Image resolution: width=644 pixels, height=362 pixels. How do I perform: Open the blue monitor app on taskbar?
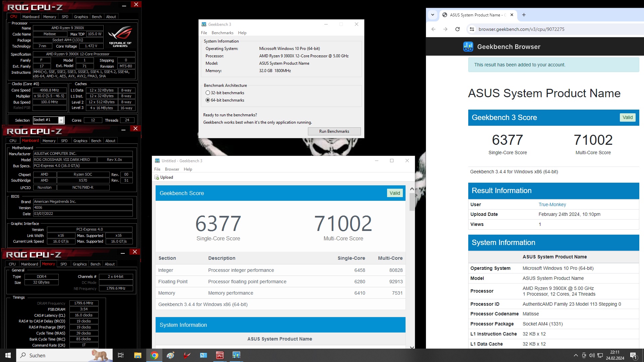point(204,355)
